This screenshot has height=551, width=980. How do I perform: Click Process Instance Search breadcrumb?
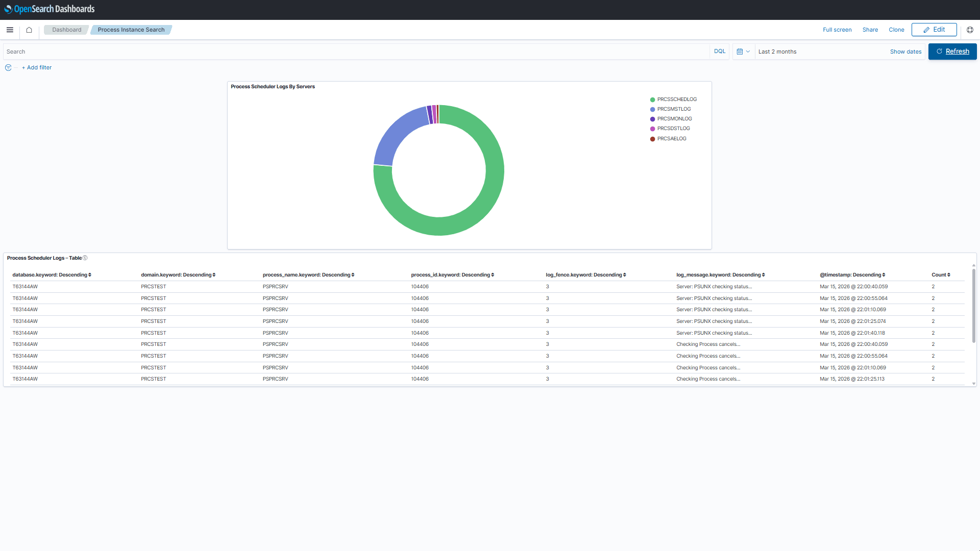[x=131, y=30]
